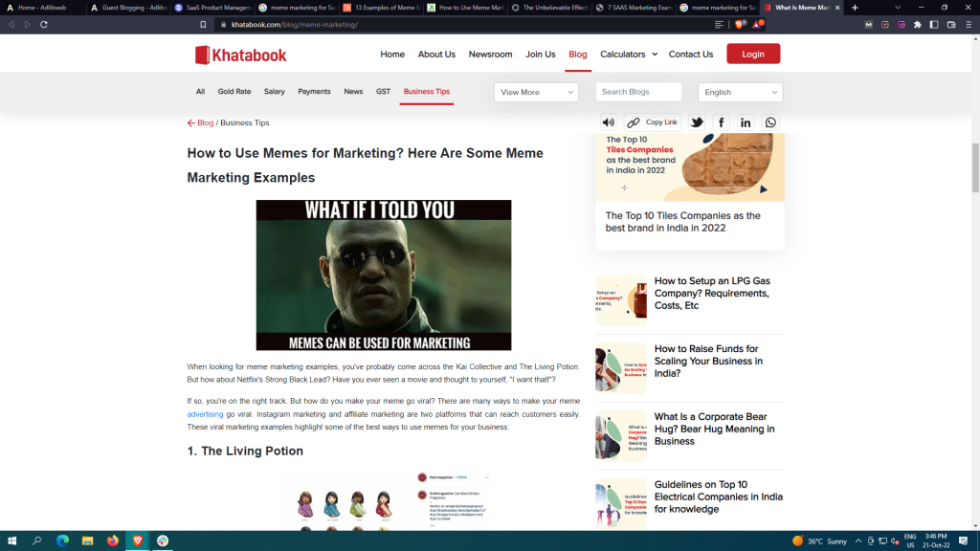
Task: Click the back arrow beside Blog breadcrumb
Action: coord(191,123)
